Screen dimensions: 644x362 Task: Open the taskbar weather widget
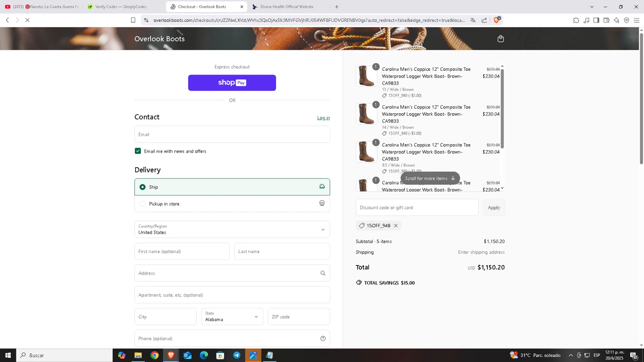click(x=535, y=355)
